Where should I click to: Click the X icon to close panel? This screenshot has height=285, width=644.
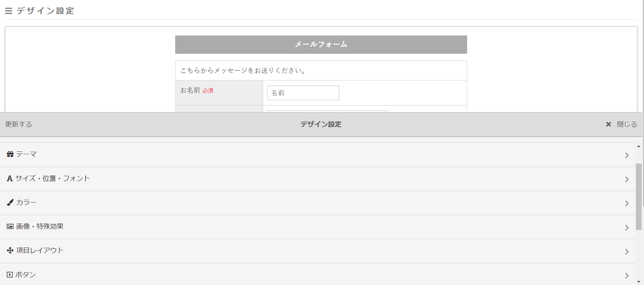click(x=608, y=124)
